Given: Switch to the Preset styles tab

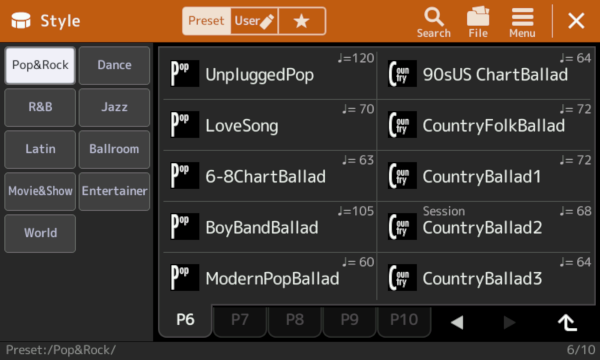Looking at the screenshot, I should point(206,21).
